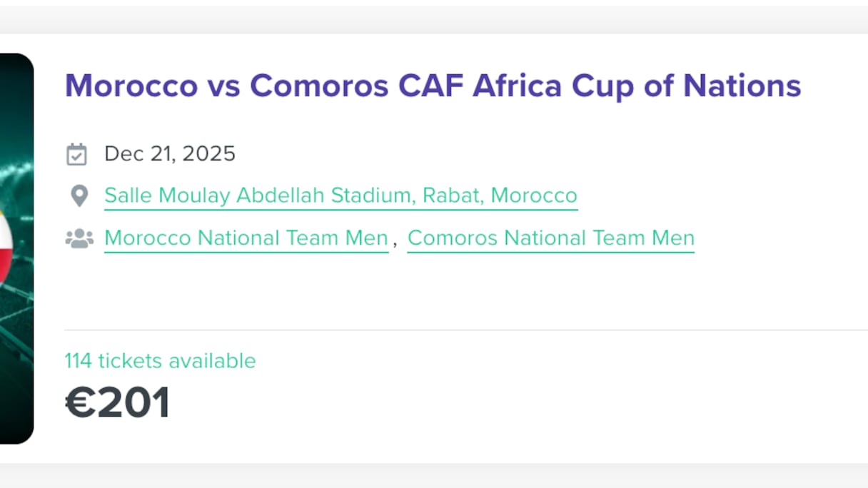Open the Salle Moulay Abdellah Stadium link
Image resolution: width=868 pixels, height=488 pixels.
[340, 195]
